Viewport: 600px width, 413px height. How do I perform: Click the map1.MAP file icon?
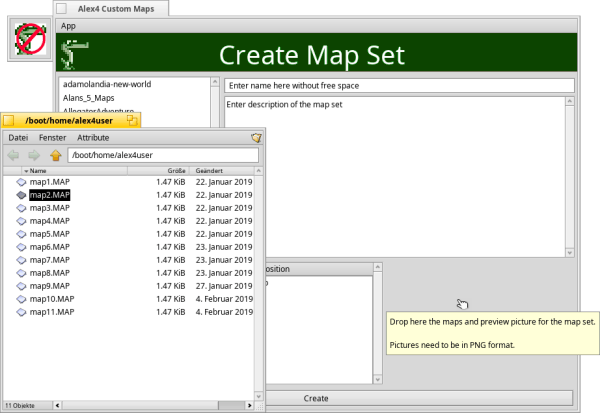pyautogui.click(x=22, y=182)
